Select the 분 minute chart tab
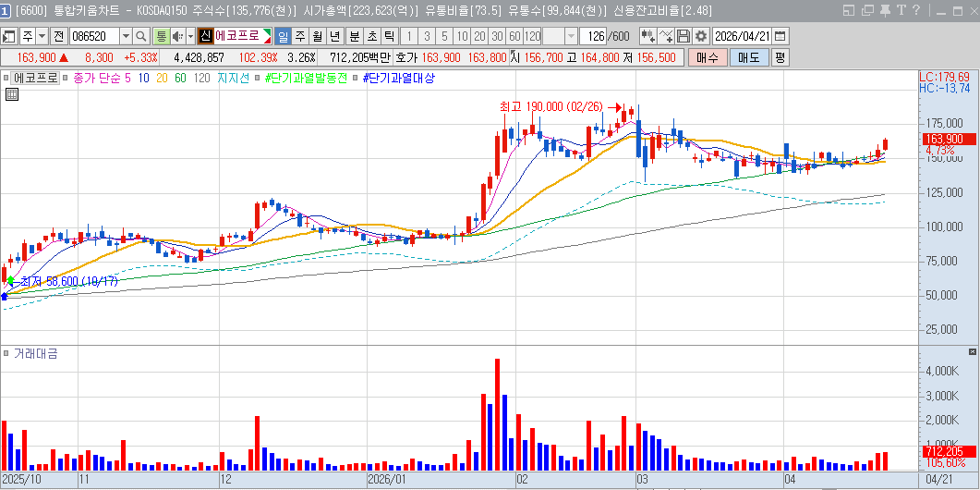Viewport: 980px width, 490px height. (355, 36)
